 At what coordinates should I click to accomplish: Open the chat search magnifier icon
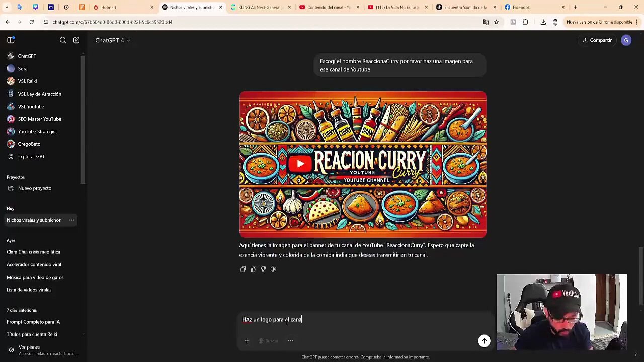[63, 40]
